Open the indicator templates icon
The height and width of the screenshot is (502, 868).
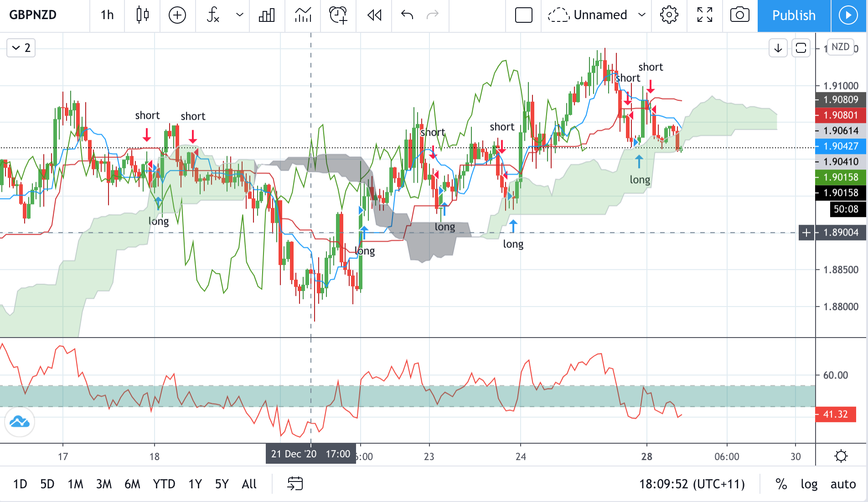(303, 15)
